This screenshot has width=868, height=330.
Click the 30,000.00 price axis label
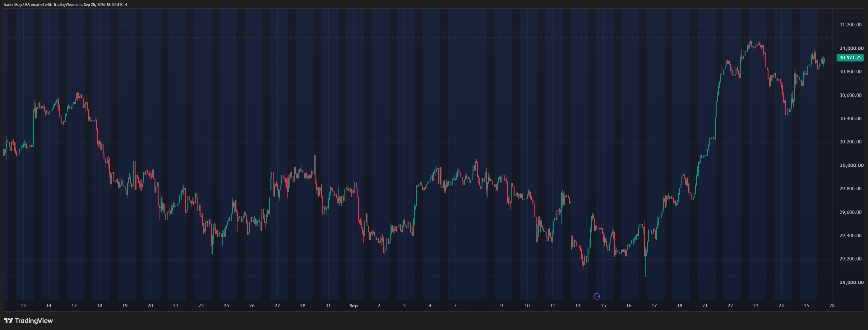point(852,165)
